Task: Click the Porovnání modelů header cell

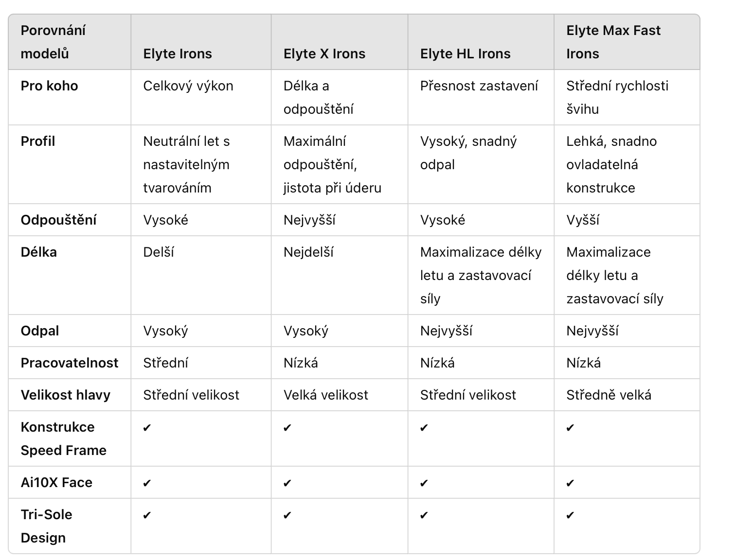Action: click(53, 42)
